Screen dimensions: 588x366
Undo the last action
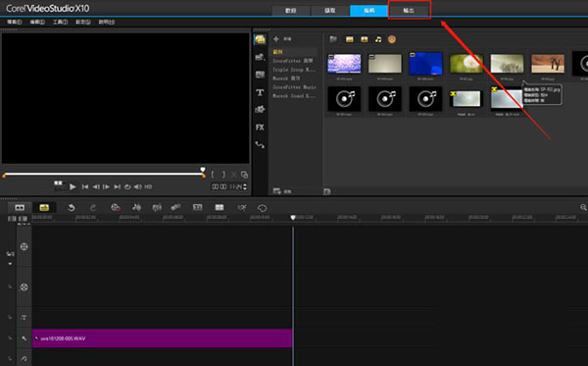72,208
